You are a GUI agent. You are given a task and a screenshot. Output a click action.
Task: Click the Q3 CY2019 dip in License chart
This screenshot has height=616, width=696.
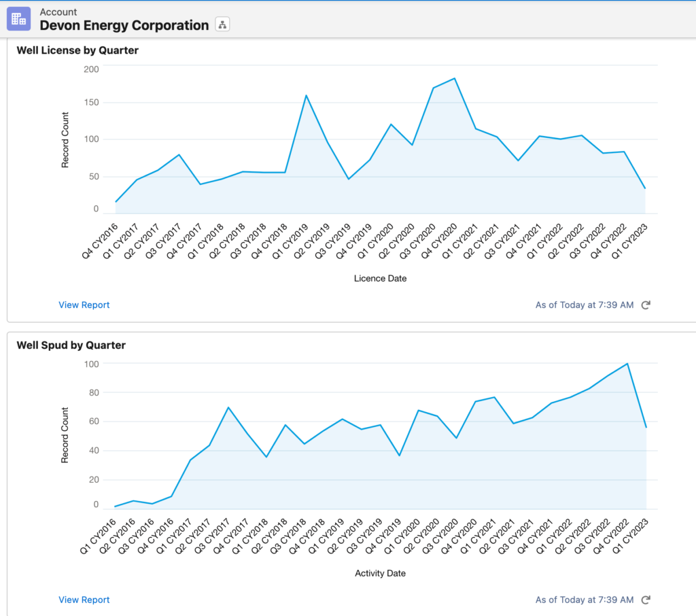pos(349,179)
